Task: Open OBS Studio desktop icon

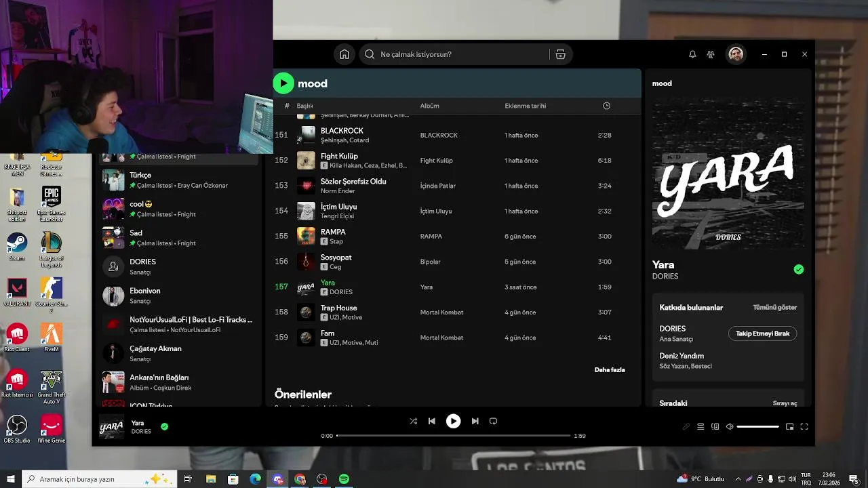Action: point(16,429)
